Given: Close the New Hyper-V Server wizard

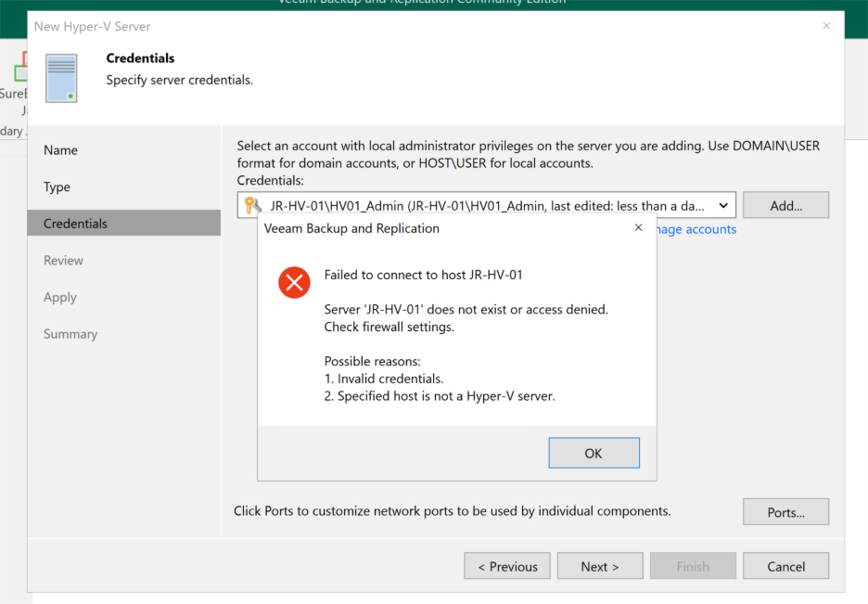Looking at the screenshot, I should [x=826, y=26].
